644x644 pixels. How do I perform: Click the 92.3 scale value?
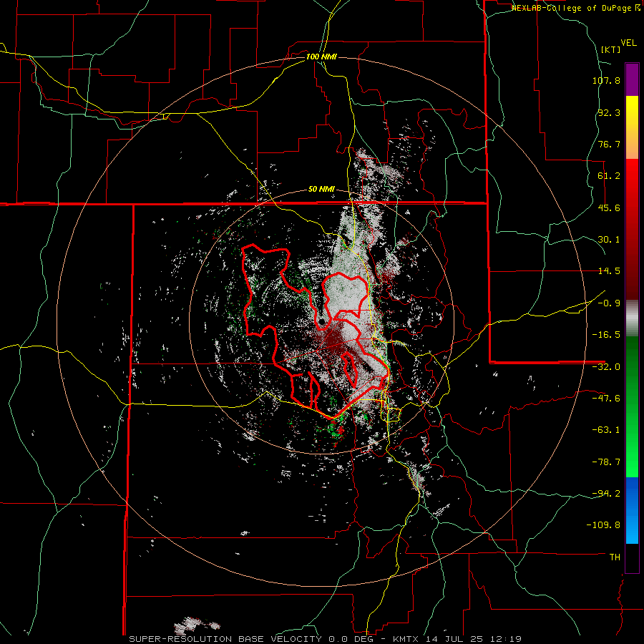click(609, 112)
